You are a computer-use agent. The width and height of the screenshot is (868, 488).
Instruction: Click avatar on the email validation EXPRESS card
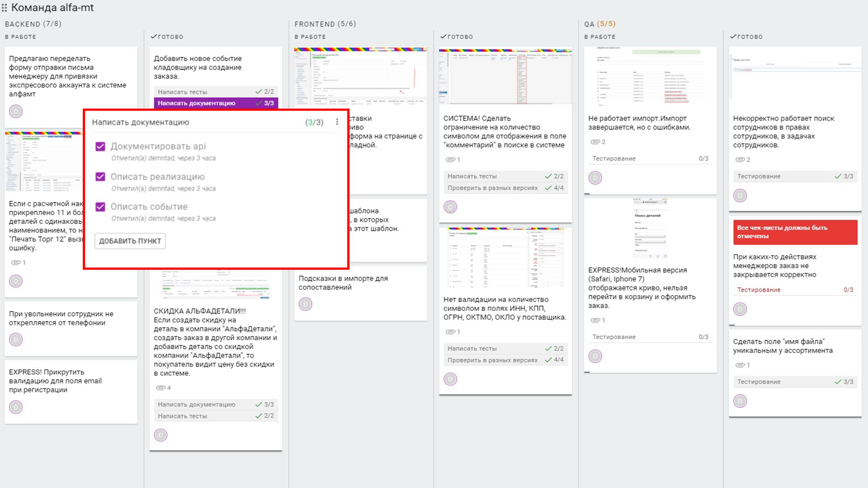point(16,407)
